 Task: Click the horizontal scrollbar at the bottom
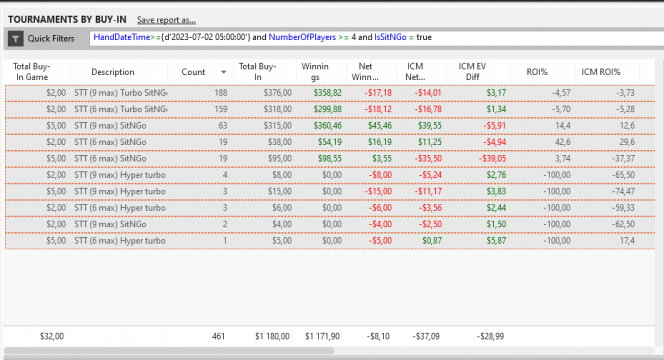(169, 351)
